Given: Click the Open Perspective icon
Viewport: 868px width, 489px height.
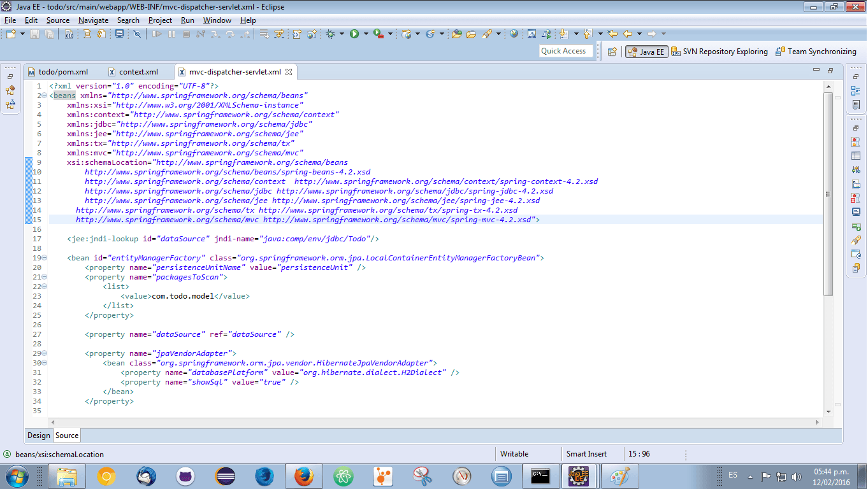Looking at the screenshot, I should [612, 52].
